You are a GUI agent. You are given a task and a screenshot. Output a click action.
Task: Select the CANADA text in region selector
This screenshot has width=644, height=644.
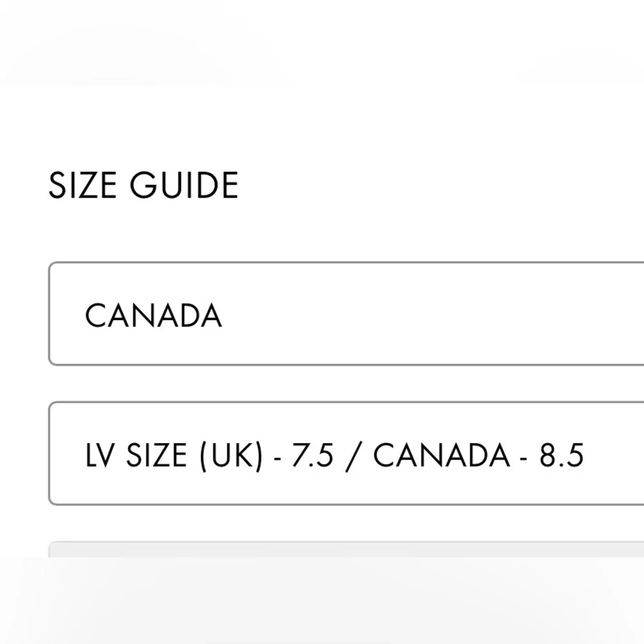[x=153, y=316]
